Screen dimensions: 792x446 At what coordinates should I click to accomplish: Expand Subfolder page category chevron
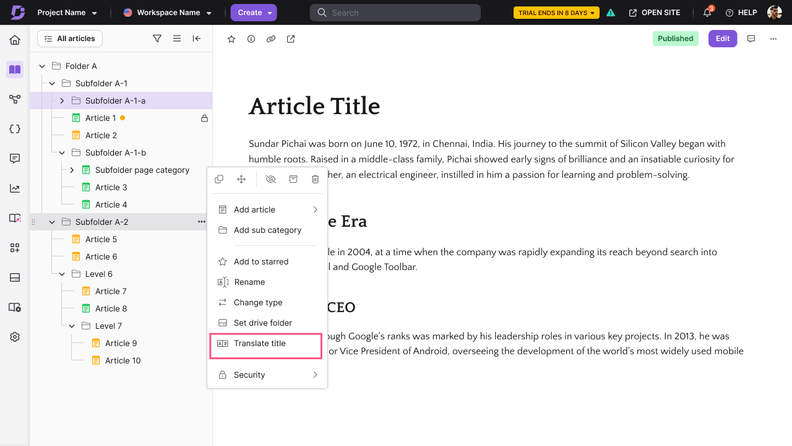72,170
